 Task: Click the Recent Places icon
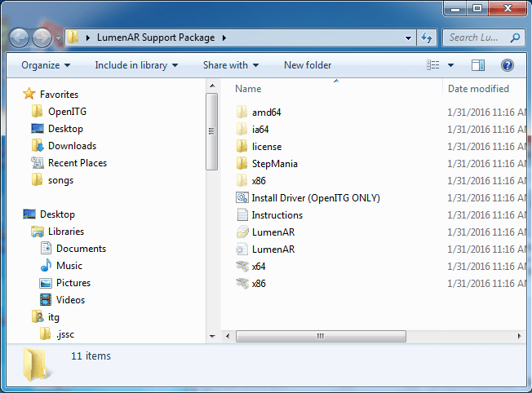[x=38, y=163]
